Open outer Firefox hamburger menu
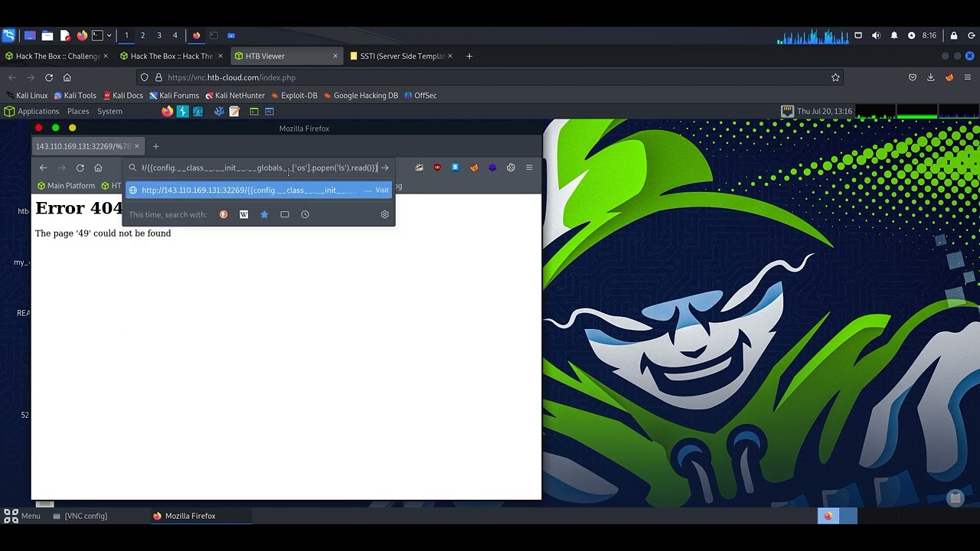The width and height of the screenshot is (980, 551). click(x=968, y=77)
